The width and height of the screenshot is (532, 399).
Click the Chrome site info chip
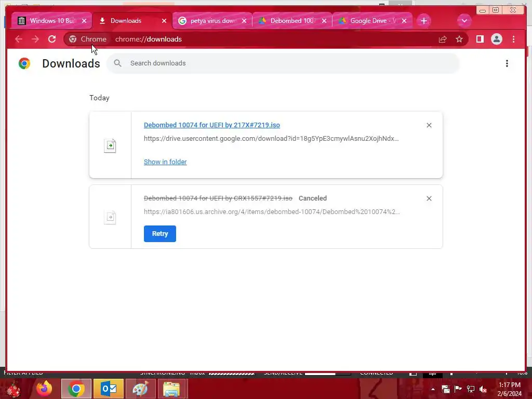pyautogui.click(x=87, y=39)
